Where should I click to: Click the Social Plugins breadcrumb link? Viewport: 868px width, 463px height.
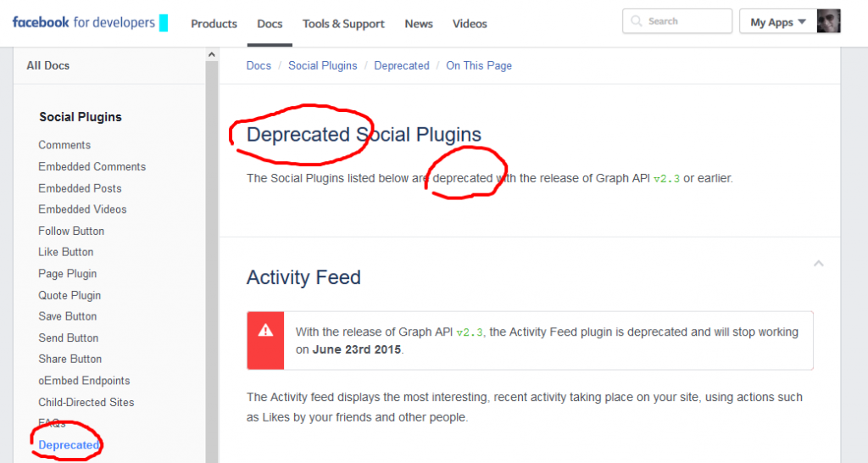click(323, 65)
